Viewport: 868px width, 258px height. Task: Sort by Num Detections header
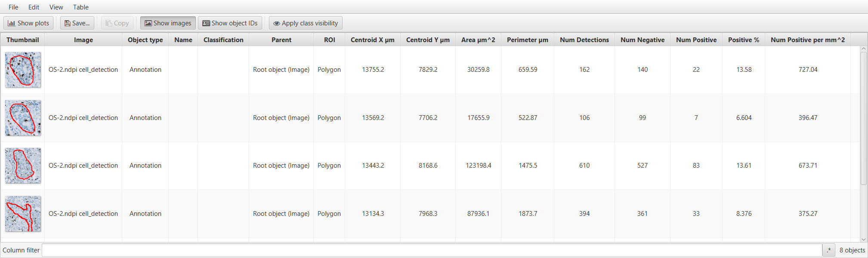[x=584, y=40]
